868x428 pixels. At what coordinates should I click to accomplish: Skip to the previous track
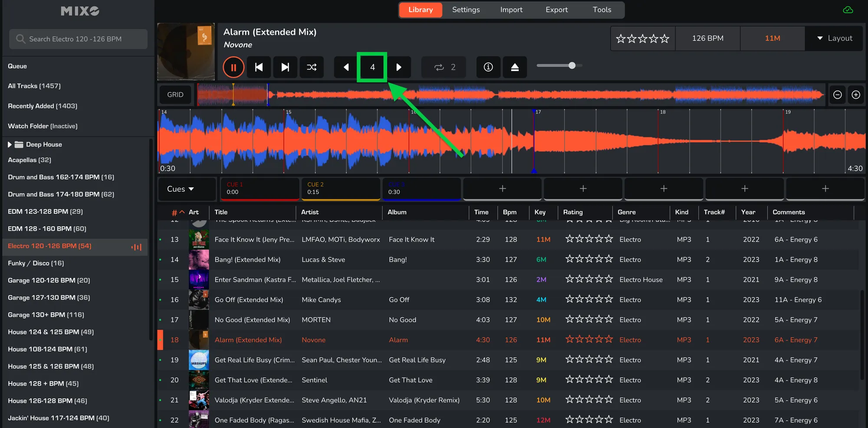(259, 67)
